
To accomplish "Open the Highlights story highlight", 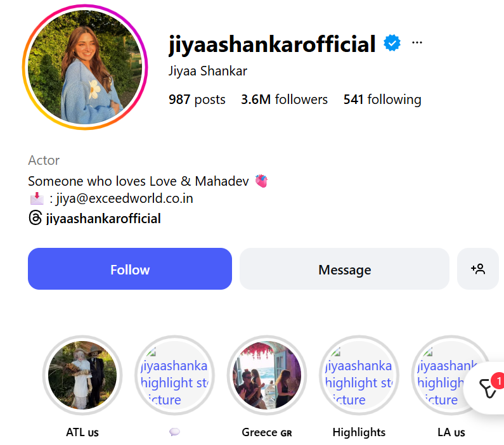I will point(359,375).
